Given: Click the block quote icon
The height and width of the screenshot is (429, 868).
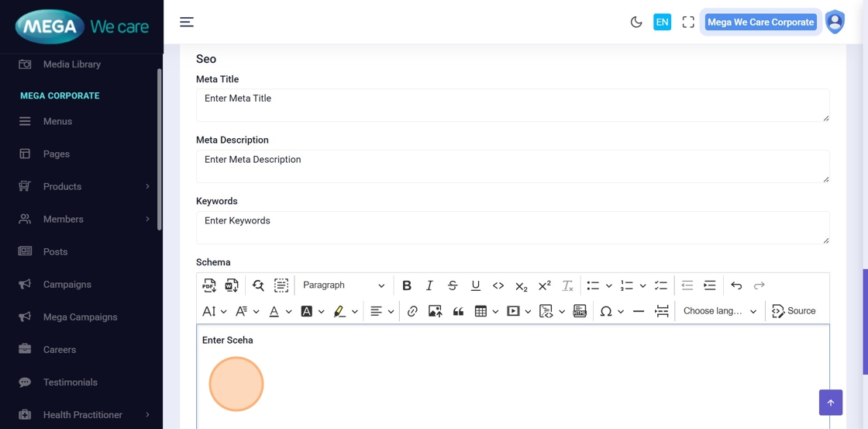Looking at the screenshot, I should (458, 311).
